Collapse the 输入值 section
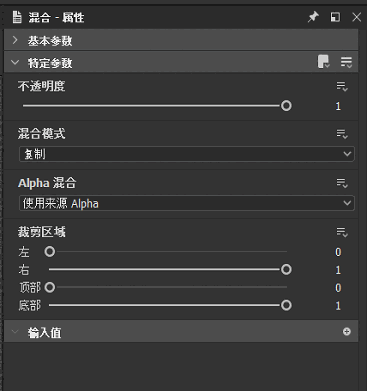367x391 pixels. [15, 332]
